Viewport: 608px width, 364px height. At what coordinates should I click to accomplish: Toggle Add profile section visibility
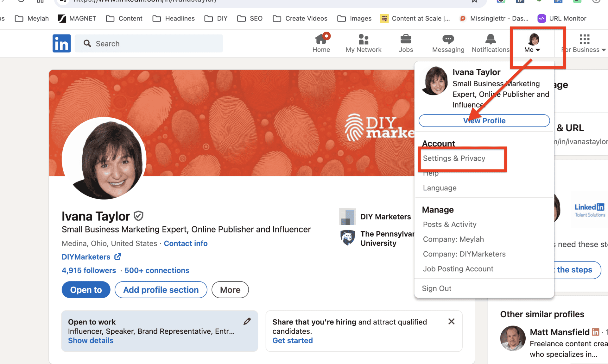pos(161,289)
